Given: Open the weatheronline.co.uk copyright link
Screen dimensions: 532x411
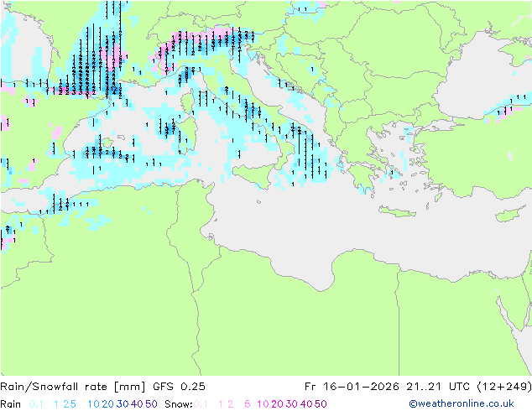Looking at the screenshot, I should [462, 403].
